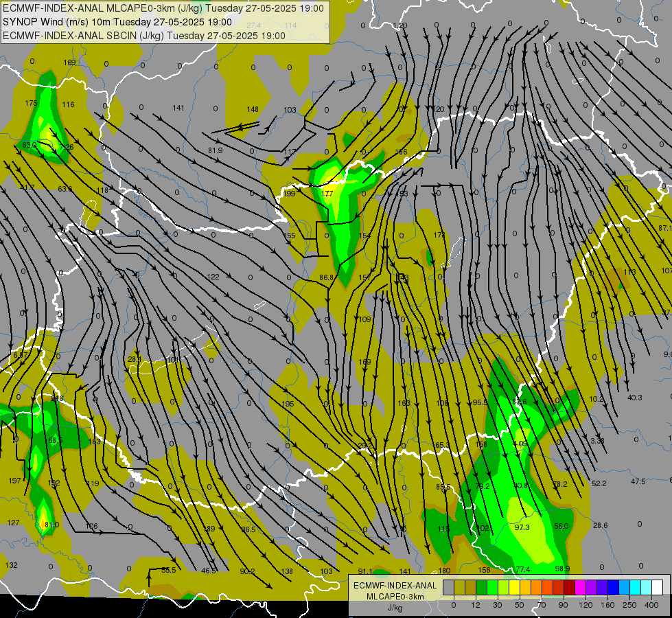Click the dark green legend swatch
The image size is (672, 618).
[481, 587]
